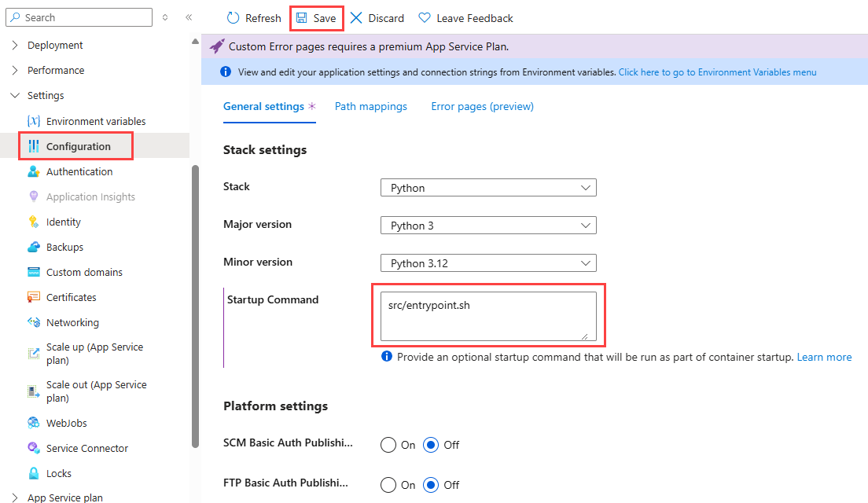Open the Stack dropdown

487,187
